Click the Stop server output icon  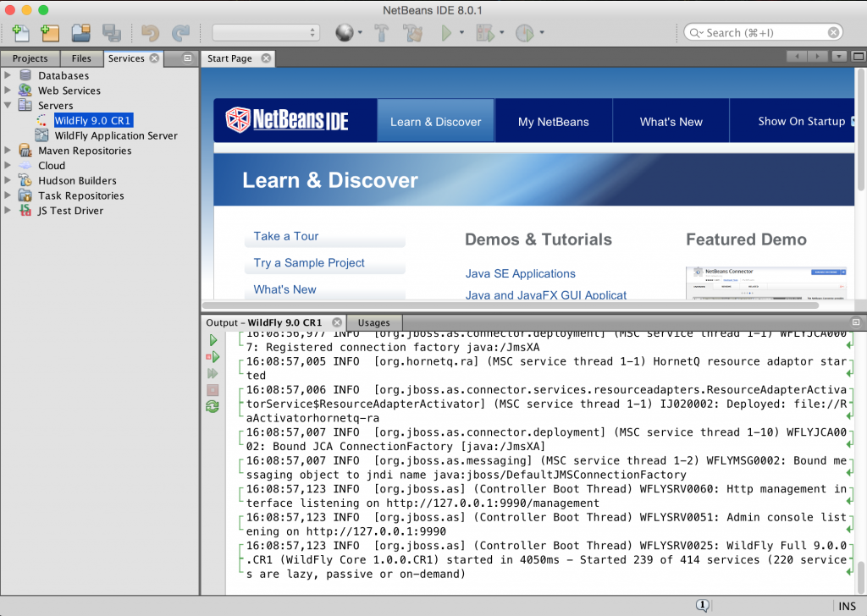[x=213, y=390]
